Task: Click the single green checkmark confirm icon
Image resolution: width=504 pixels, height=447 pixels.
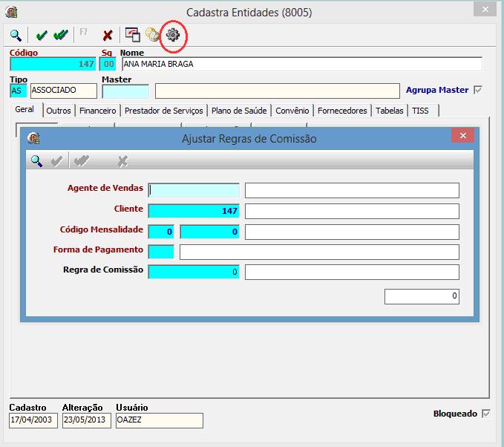Action: (x=41, y=35)
